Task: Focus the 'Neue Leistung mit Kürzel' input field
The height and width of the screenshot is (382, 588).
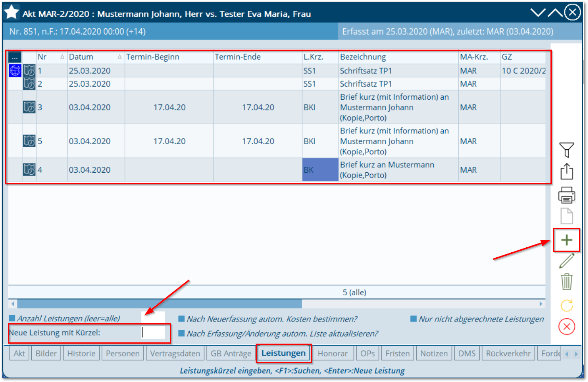Action: 153,332
